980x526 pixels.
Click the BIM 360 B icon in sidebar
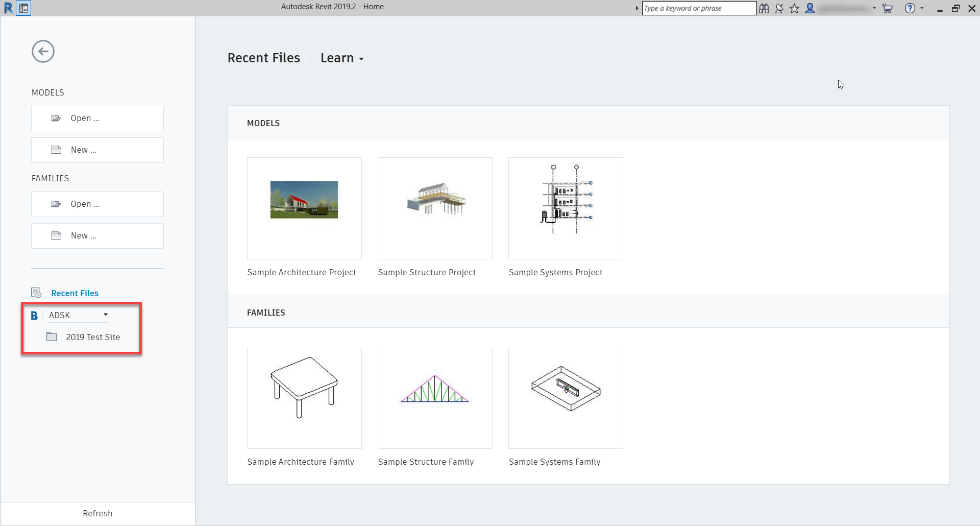click(34, 315)
